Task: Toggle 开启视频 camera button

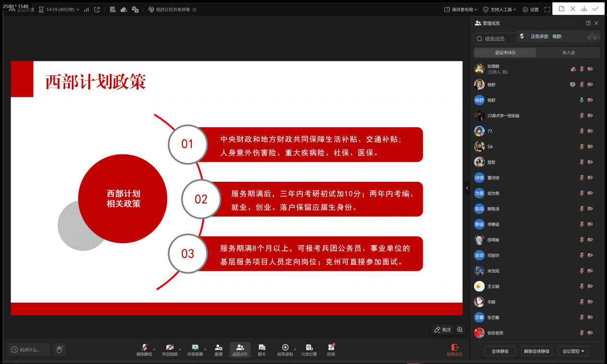Action: tap(169, 350)
